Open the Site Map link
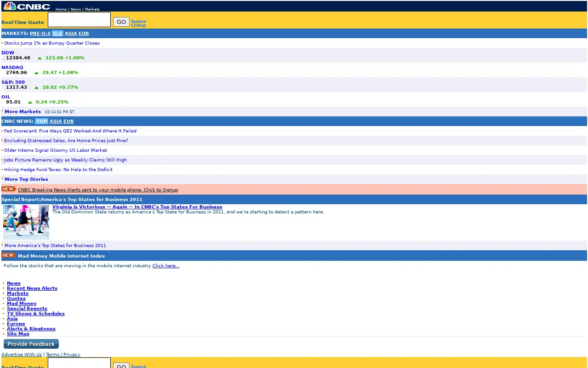 [18, 334]
